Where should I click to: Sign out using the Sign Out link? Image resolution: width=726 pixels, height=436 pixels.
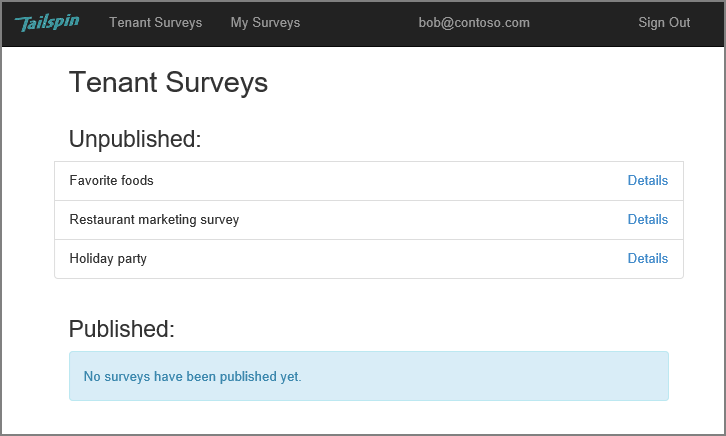click(x=664, y=23)
